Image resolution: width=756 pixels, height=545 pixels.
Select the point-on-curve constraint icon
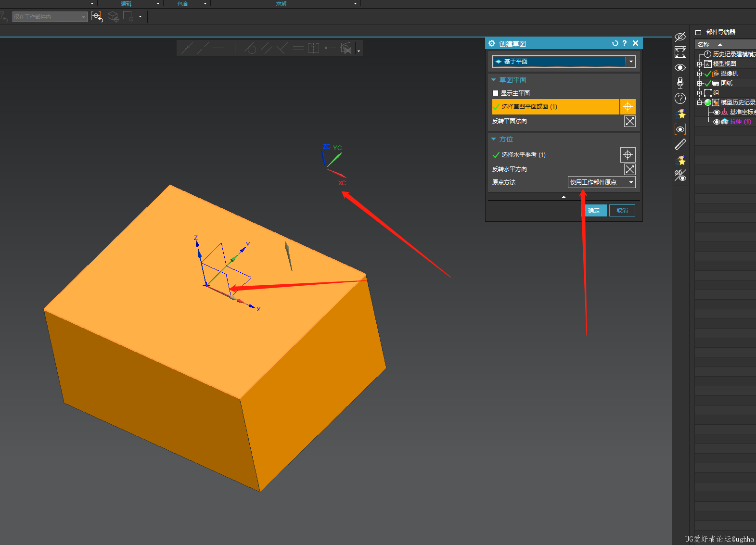(x=203, y=48)
